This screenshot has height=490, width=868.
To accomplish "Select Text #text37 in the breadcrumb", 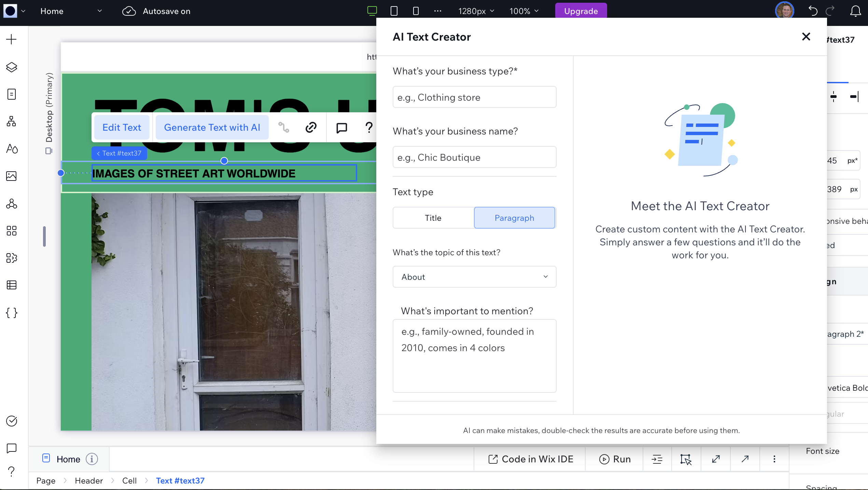I will click(x=180, y=480).
